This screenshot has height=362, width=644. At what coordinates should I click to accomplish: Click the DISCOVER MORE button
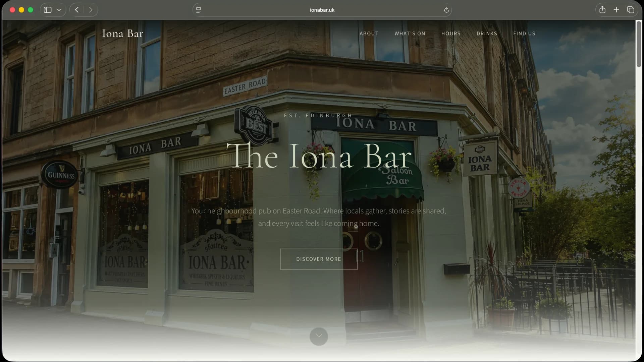pyautogui.click(x=319, y=259)
